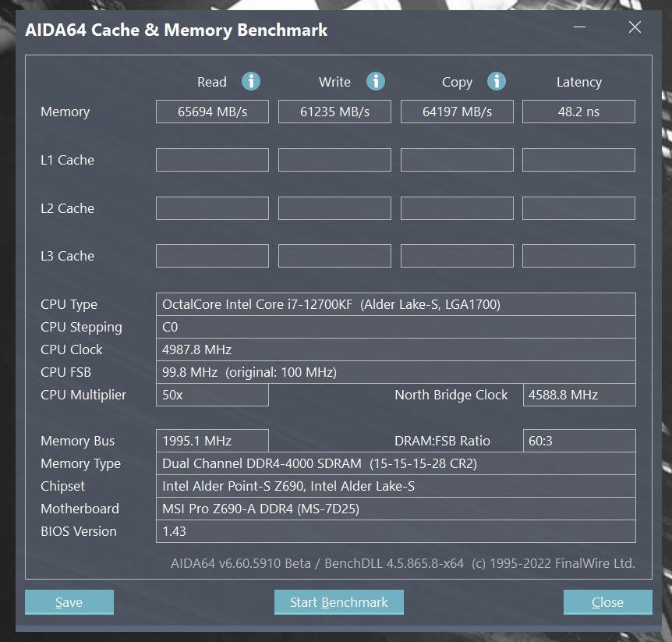The image size is (672, 642).
Task: Click the North Bridge Clock value
Action: pos(578,395)
